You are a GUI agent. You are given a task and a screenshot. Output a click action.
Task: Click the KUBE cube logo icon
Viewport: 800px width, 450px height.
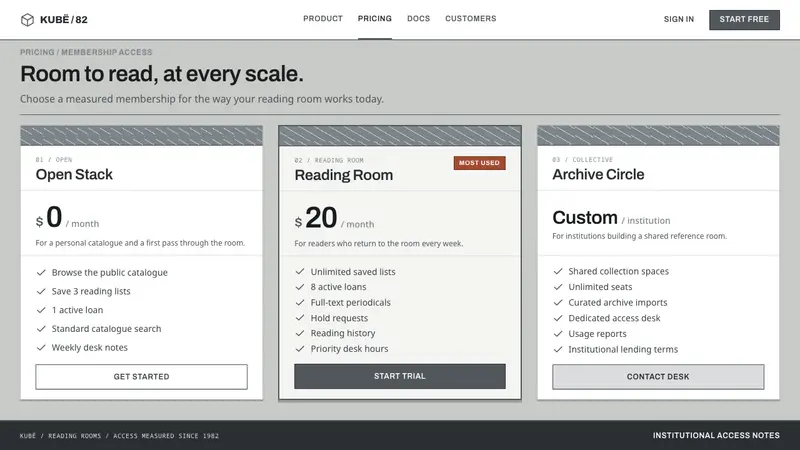(x=27, y=19)
